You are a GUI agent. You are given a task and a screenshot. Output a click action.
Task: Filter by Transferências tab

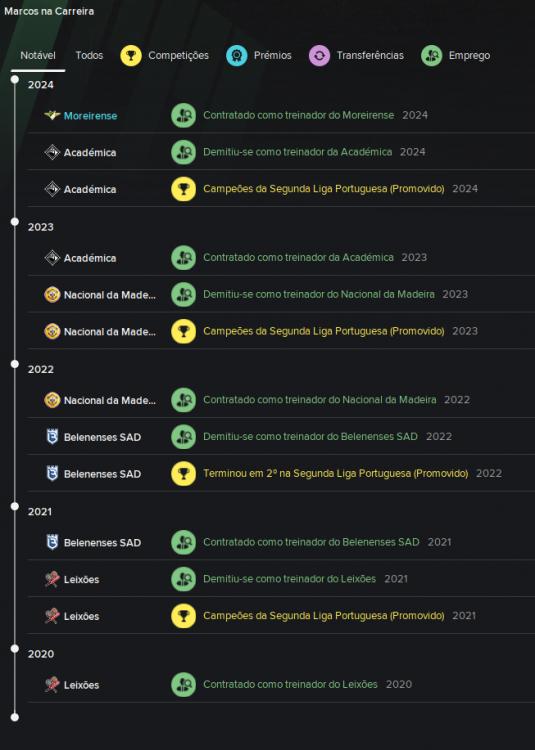pyautogui.click(x=356, y=55)
